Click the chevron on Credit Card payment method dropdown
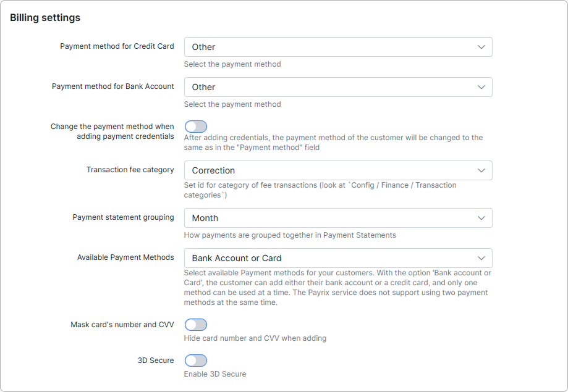The width and height of the screenshot is (568, 392). coord(481,47)
